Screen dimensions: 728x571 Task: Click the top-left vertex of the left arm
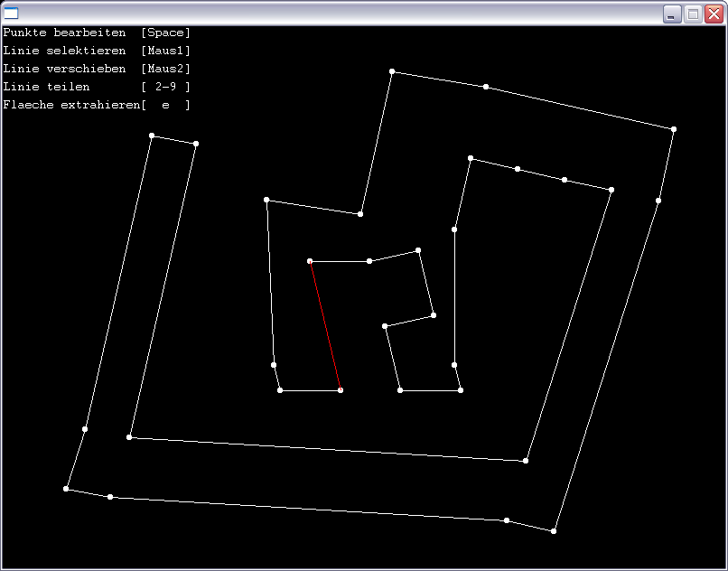[152, 136]
